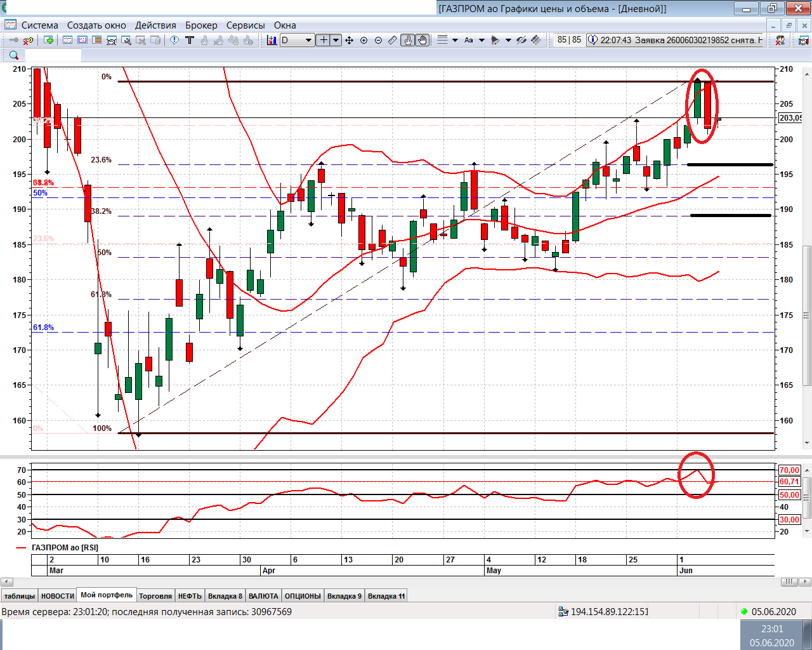
Task: Open a new chart window via toolbar chart icon
Action: (x=68, y=40)
